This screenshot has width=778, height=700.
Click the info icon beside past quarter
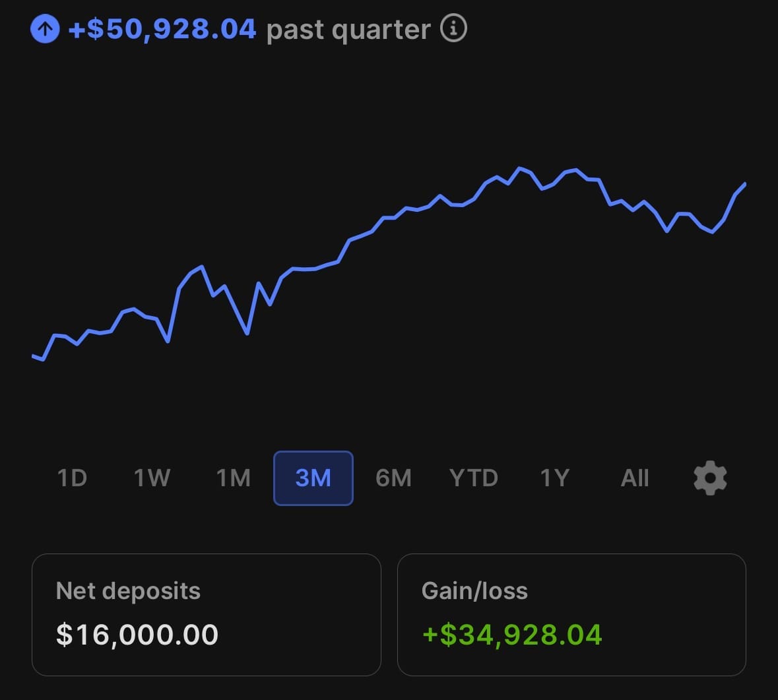click(453, 29)
